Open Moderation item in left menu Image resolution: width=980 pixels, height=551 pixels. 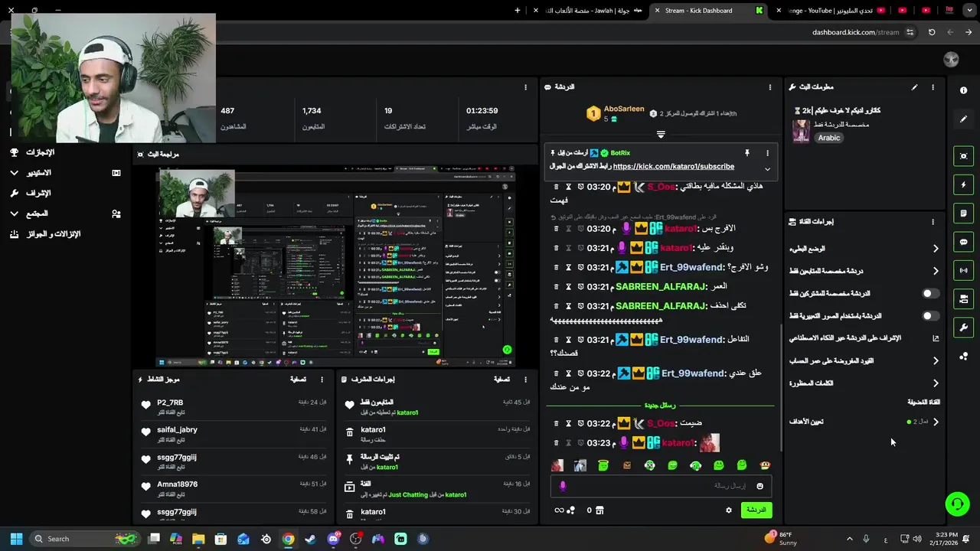[38, 193]
